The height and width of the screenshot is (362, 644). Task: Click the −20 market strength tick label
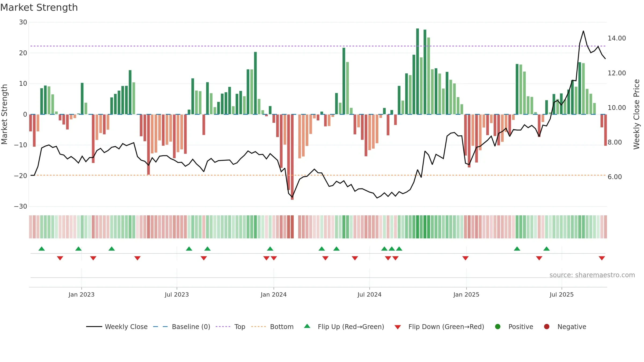point(21,176)
